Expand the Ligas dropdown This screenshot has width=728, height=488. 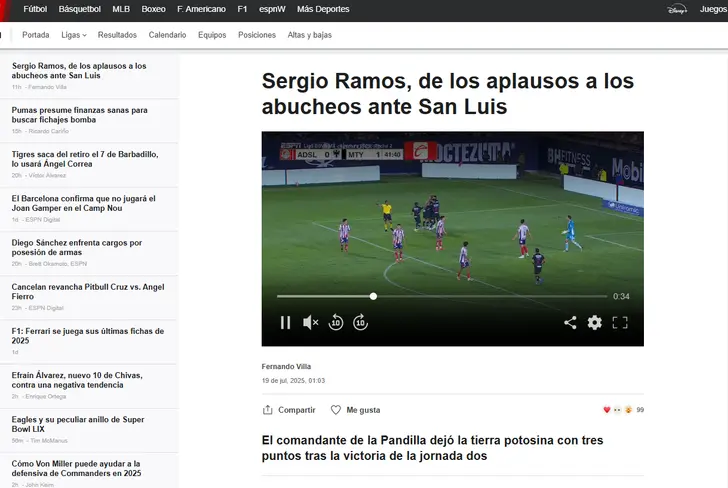(74, 35)
